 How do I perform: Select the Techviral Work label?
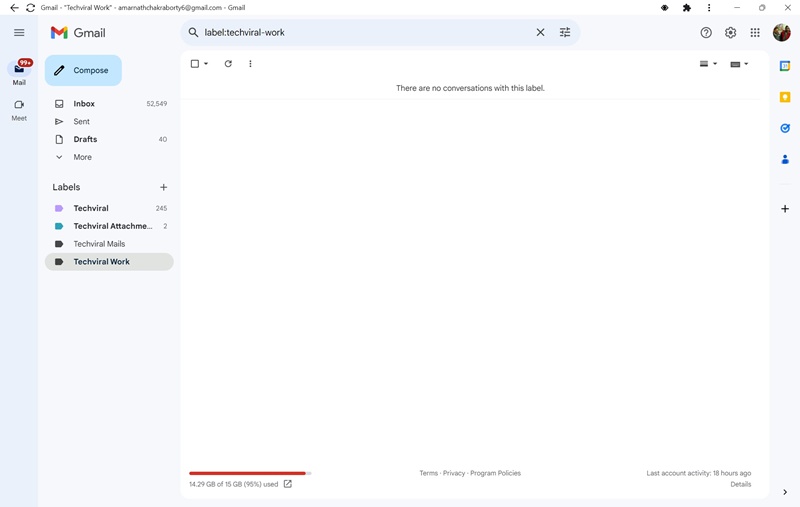pyautogui.click(x=109, y=262)
